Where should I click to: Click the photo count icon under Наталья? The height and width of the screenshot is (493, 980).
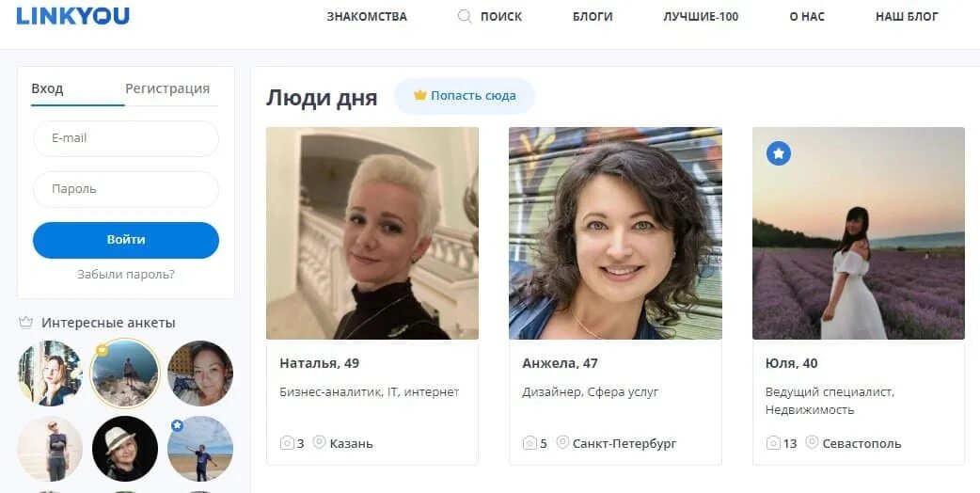point(287,443)
